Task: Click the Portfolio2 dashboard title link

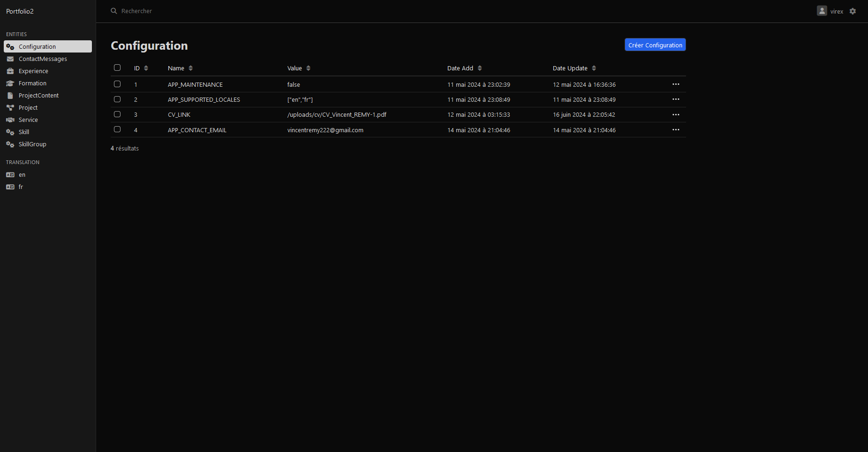Action: coord(20,11)
